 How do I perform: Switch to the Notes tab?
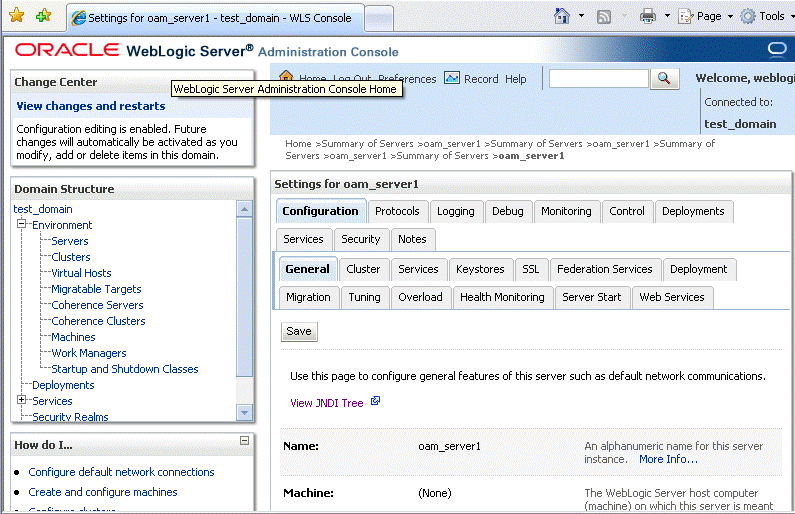point(412,239)
